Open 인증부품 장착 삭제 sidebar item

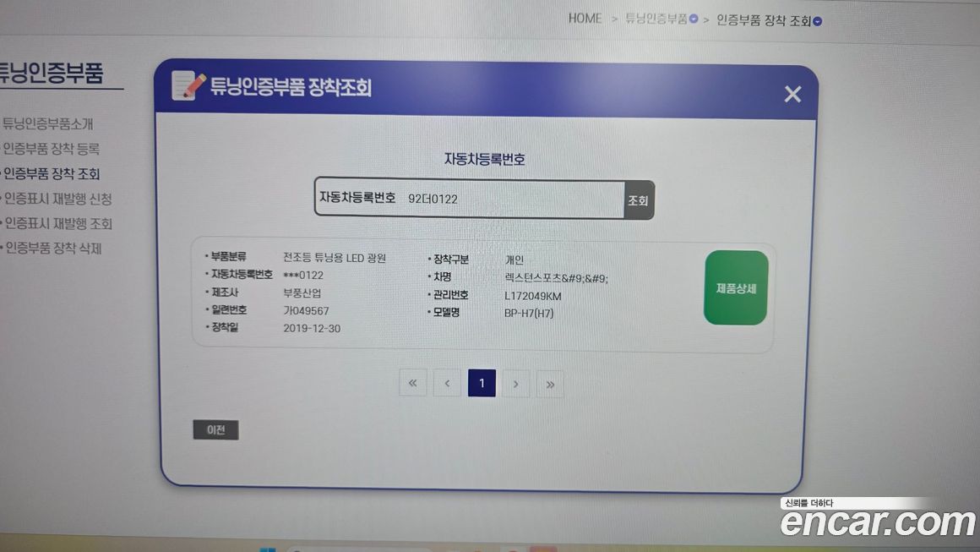[x=52, y=249]
